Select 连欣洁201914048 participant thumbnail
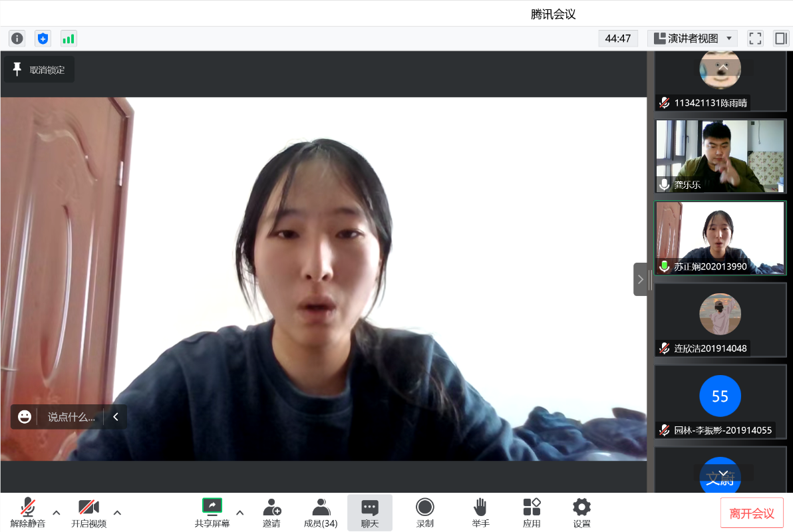Screen dimensions: 793x532 click(x=720, y=319)
